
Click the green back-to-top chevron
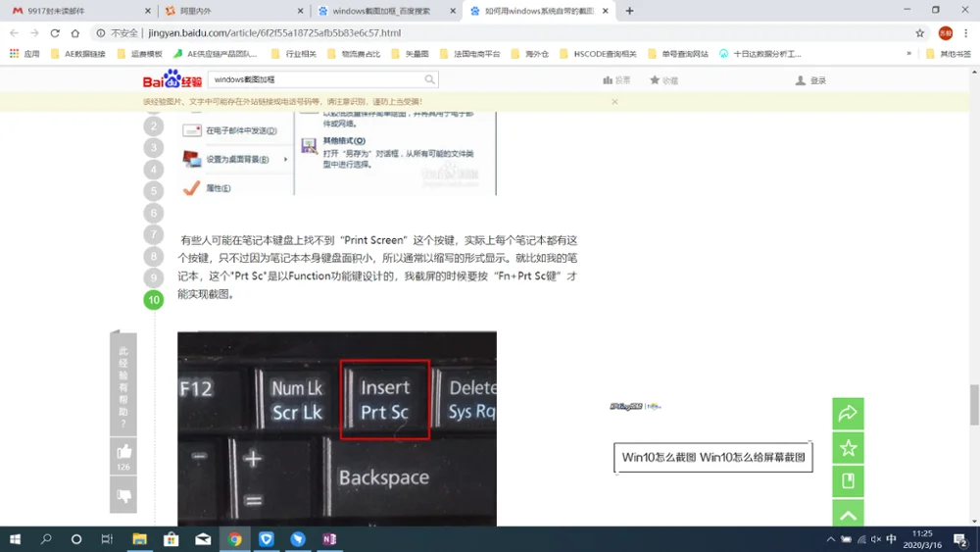tap(848, 513)
